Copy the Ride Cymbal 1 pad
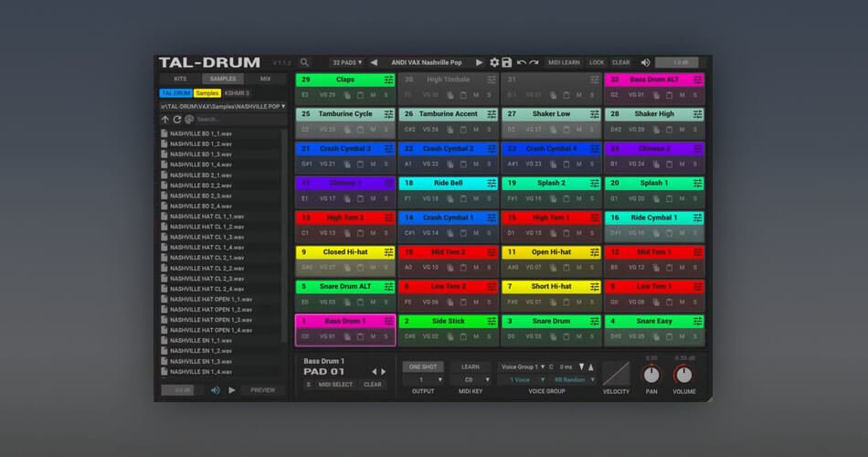The width and height of the screenshot is (868, 457). pos(656,233)
